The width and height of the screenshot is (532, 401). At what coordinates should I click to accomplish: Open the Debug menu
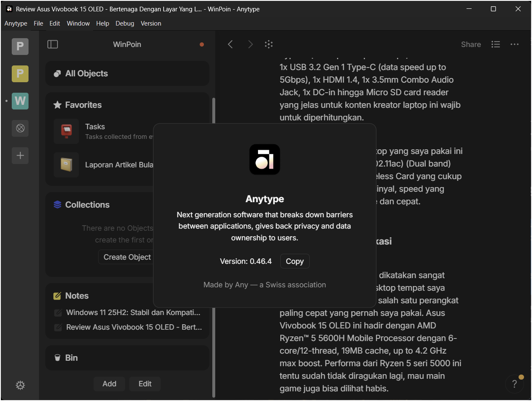[125, 23]
